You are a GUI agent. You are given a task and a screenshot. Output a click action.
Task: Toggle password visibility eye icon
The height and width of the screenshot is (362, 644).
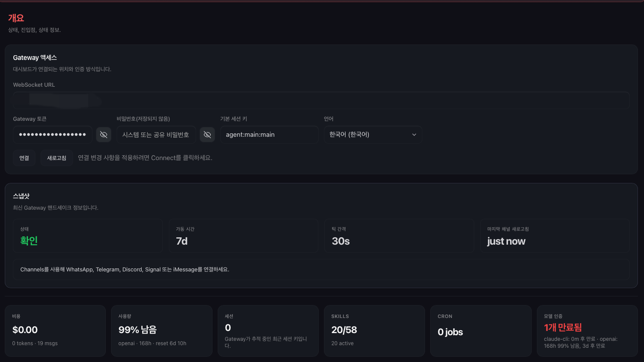coord(207,135)
